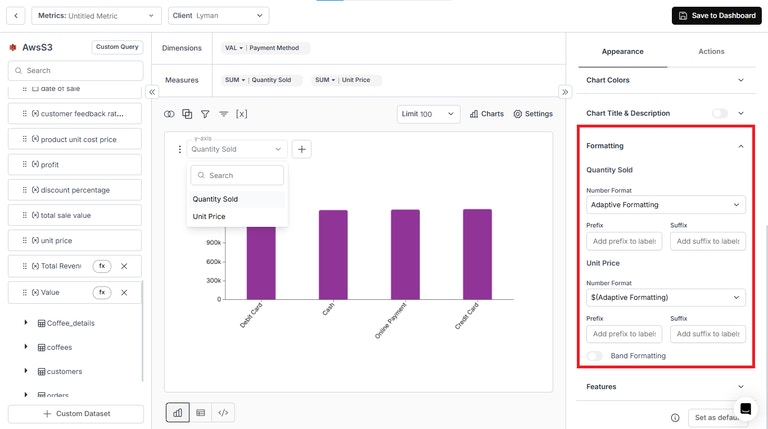Open the join datasets icon

pos(169,114)
